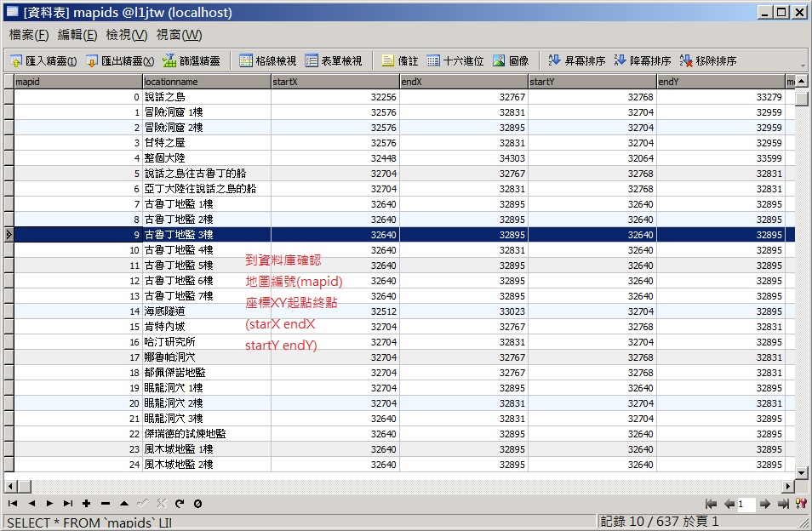Click the endX column header
812x531 pixels.
point(464,82)
